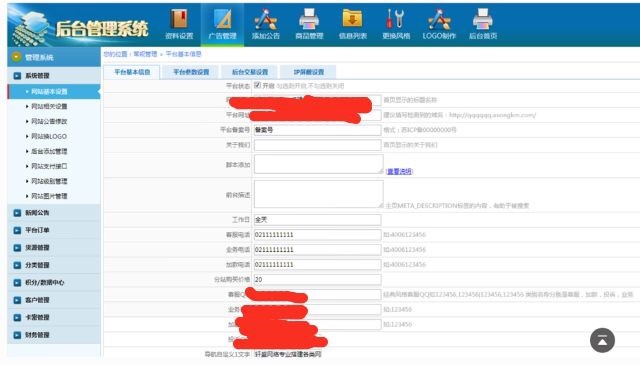Expand the 卡密管理 sidebar section
Image resolution: width=640 pixels, height=365 pixels.
click(x=54, y=318)
